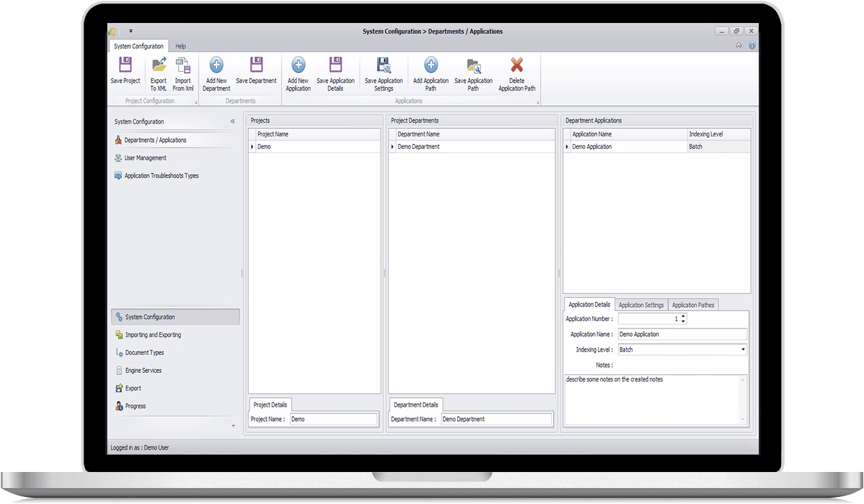Sort by the Department Name column header

(x=475, y=134)
